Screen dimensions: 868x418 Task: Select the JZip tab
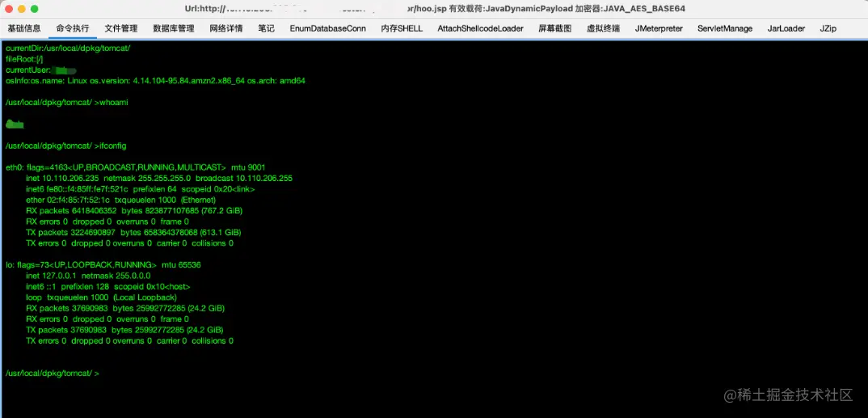(828, 28)
